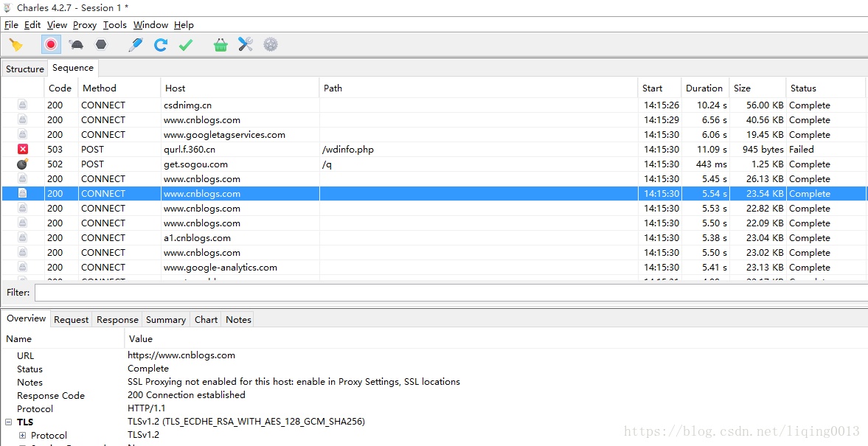The height and width of the screenshot is (446, 868).
Task: Collapse the TLS tree node
Action: coord(9,422)
